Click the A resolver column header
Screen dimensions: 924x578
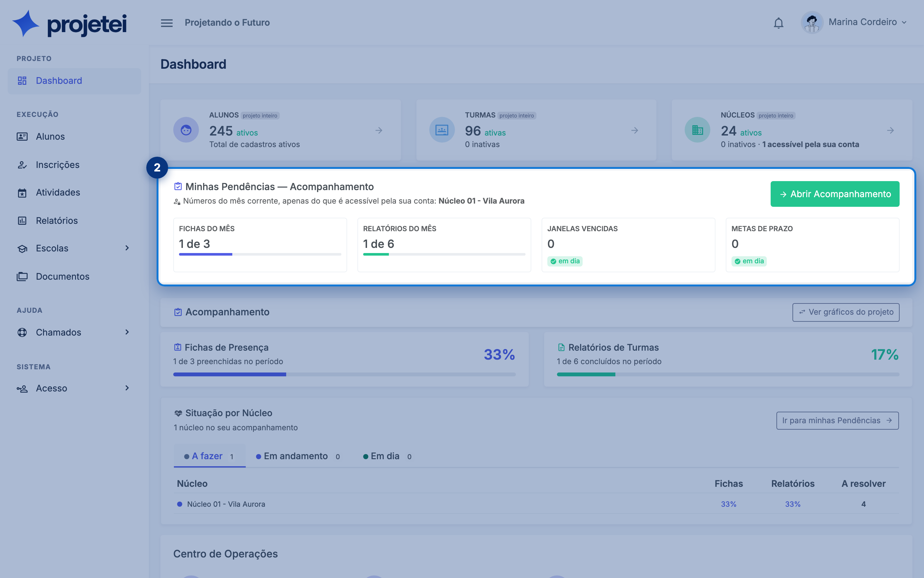(x=863, y=484)
